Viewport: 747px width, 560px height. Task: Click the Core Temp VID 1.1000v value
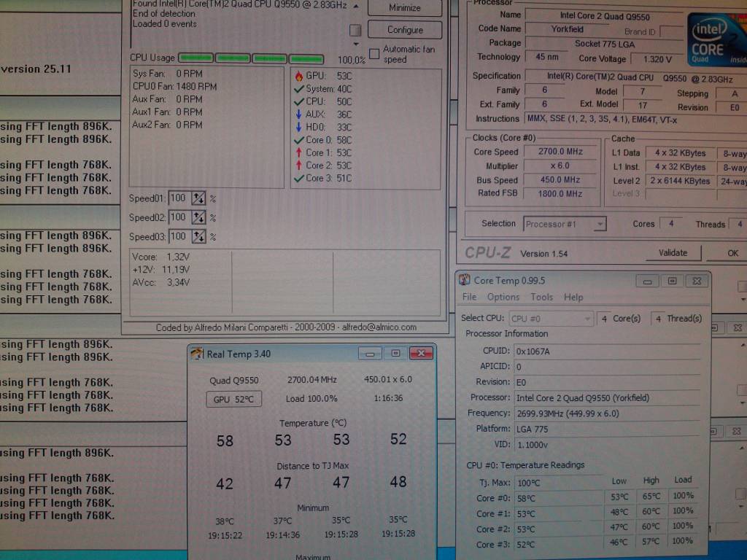point(532,445)
